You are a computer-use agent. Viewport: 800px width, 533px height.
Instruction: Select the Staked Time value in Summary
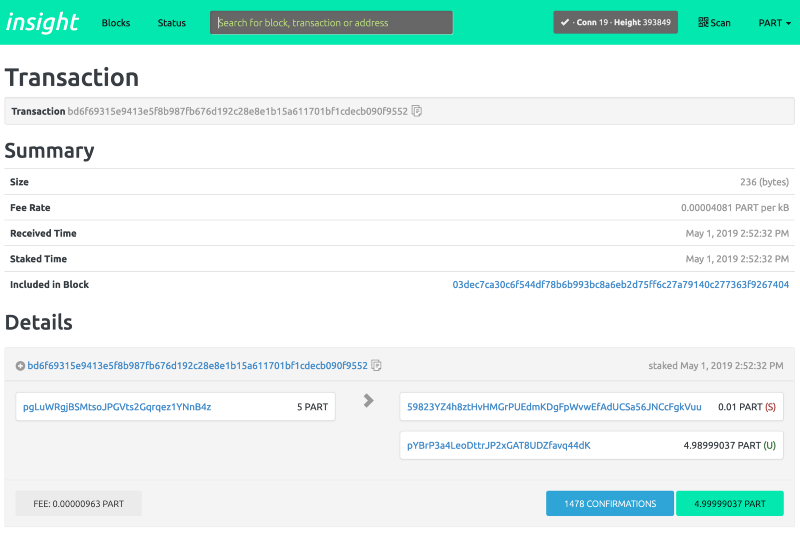(737, 259)
